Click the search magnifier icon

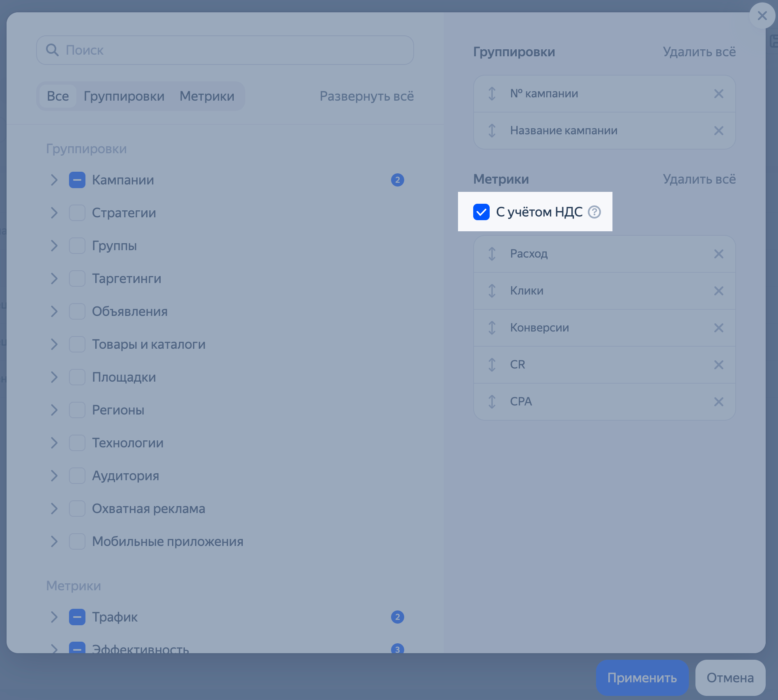pyautogui.click(x=52, y=50)
